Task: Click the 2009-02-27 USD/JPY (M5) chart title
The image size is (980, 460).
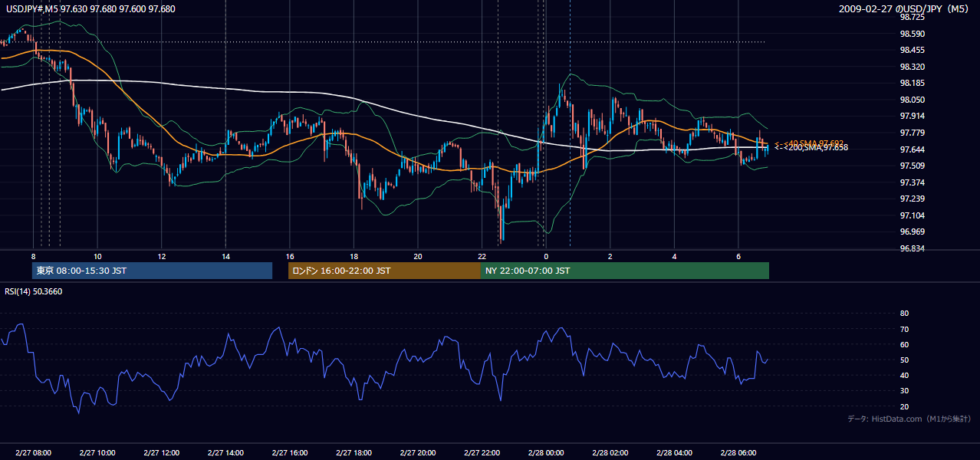Action: pyautogui.click(x=905, y=8)
